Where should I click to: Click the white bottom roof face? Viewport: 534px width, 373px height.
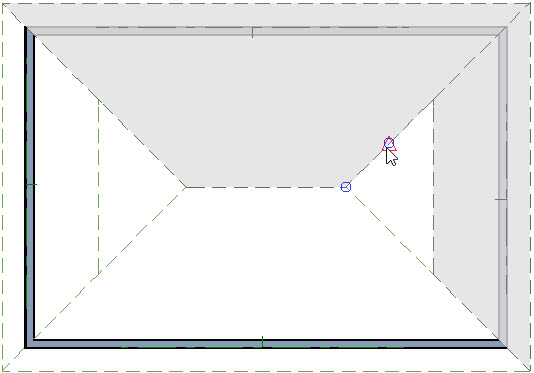(266, 273)
